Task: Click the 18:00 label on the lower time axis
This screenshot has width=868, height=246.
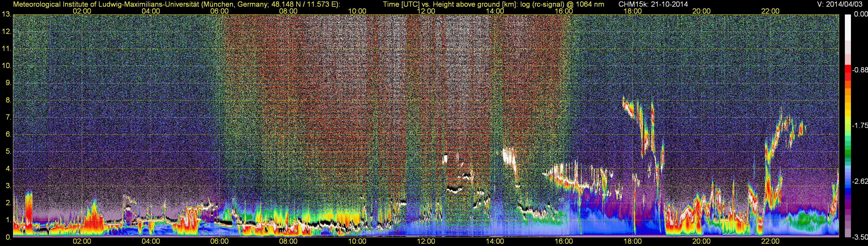Action: point(632,242)
